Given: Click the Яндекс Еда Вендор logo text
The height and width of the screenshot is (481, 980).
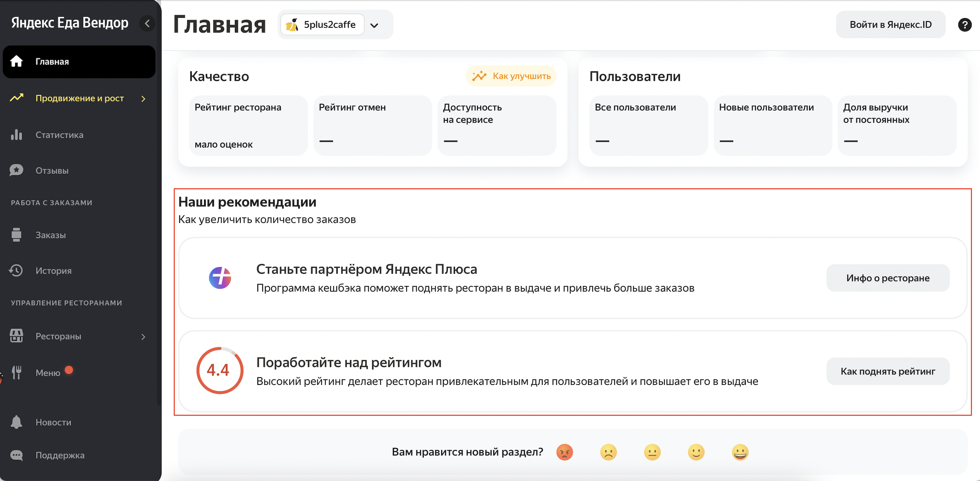Looking at the screenshot, I should [x=70, y=23].
